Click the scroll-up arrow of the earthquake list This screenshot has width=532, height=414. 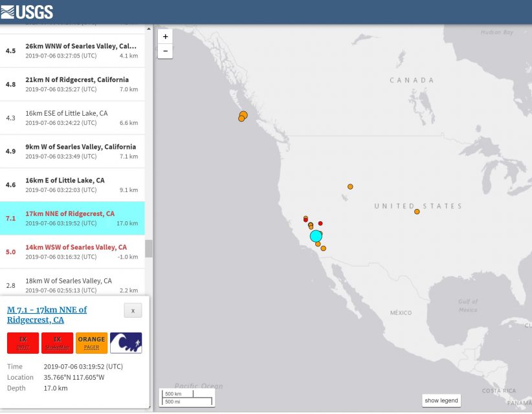click(149, 28)
